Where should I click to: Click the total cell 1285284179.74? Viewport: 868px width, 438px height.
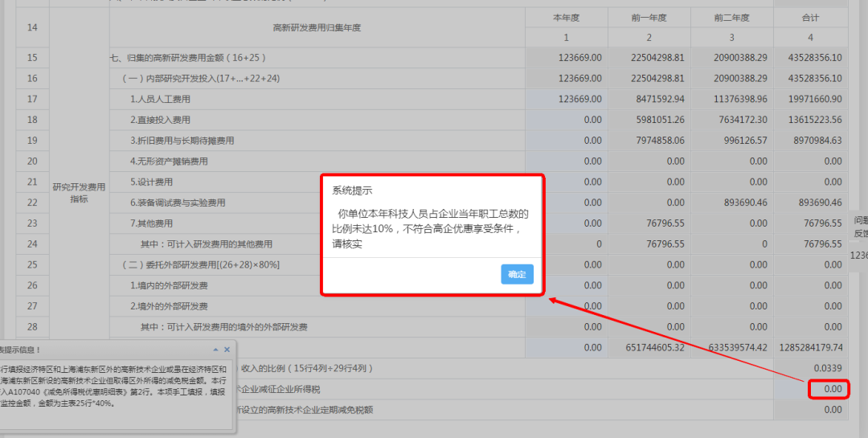coord(810,348)
